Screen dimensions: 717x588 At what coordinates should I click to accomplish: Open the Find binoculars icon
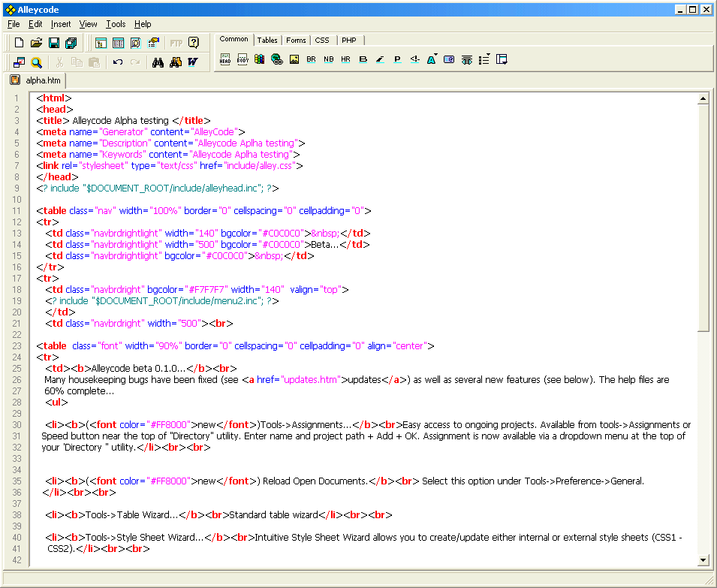[x=158, y=62]
